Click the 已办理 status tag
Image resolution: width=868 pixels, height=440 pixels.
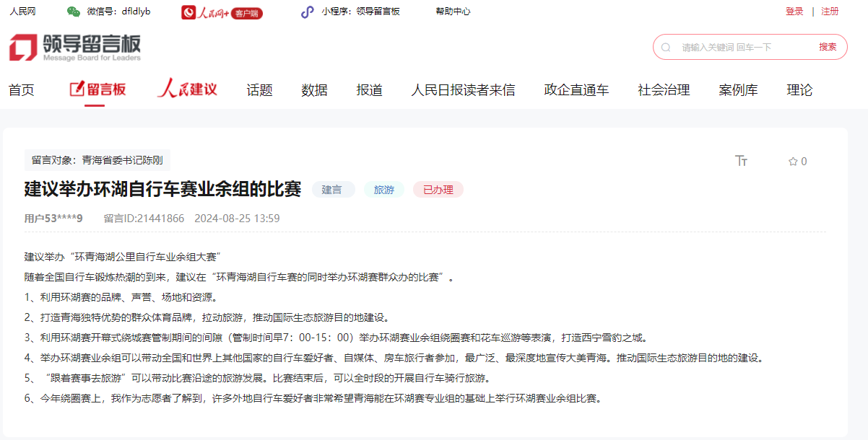pyautogui.click(x=438, y=189)
